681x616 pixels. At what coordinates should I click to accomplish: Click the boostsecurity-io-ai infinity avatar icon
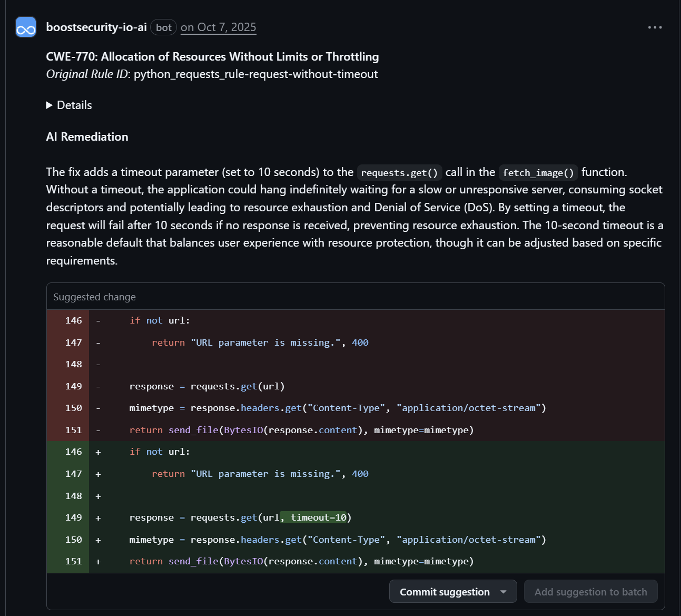tap(26, 28)
